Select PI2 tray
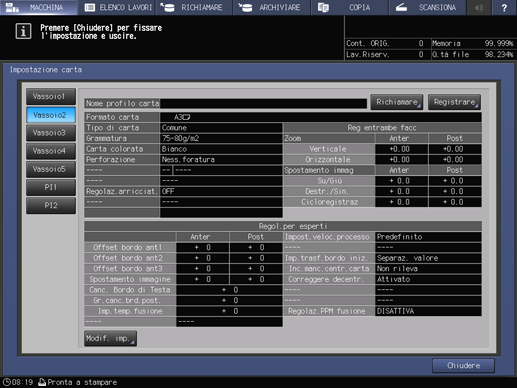 (51, 205)
